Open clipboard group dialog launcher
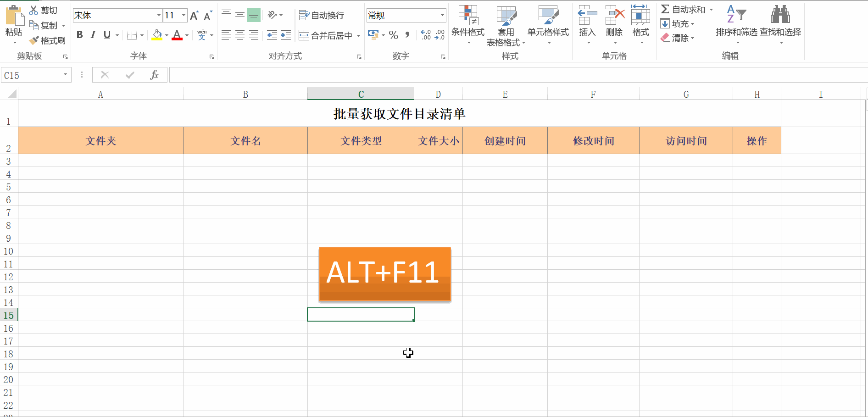The height and width of the screenshot is (417, 868). (66, 57)
